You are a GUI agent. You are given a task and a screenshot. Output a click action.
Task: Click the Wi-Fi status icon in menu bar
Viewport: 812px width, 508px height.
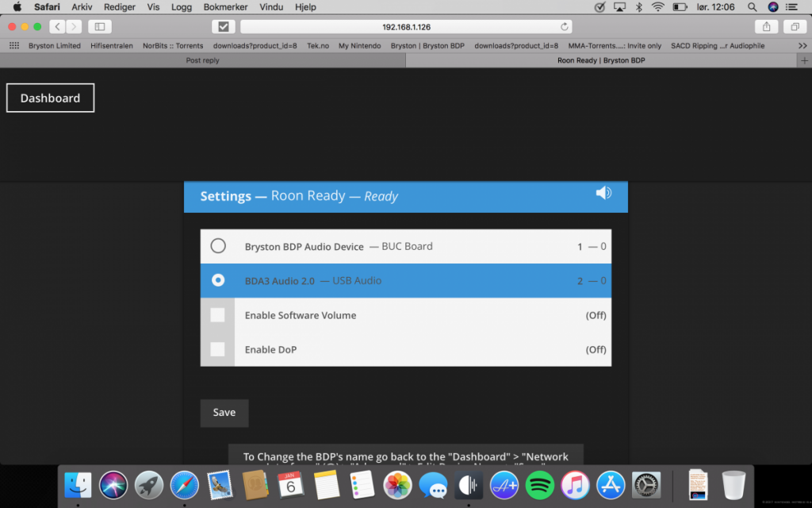658,7
